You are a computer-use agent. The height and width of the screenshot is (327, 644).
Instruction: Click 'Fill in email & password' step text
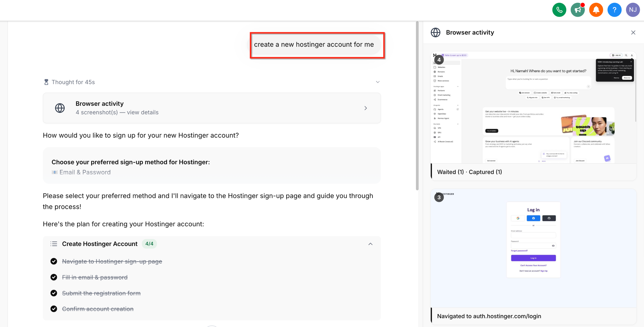pyautogui.click(x=95, y=277)
